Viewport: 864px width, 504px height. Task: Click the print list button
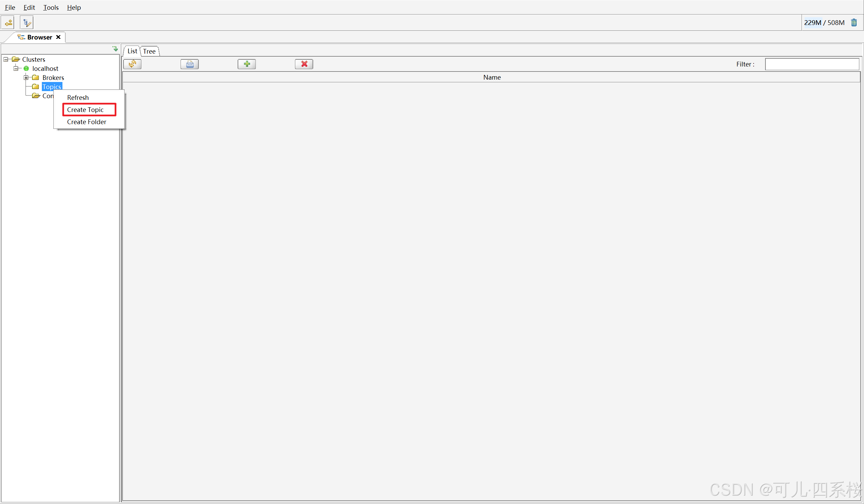pyautogui.click(x=190, y=64)
